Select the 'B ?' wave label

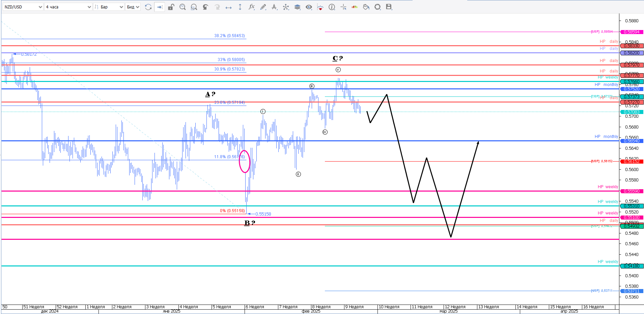pyautogui.click(x=250, y=223)
